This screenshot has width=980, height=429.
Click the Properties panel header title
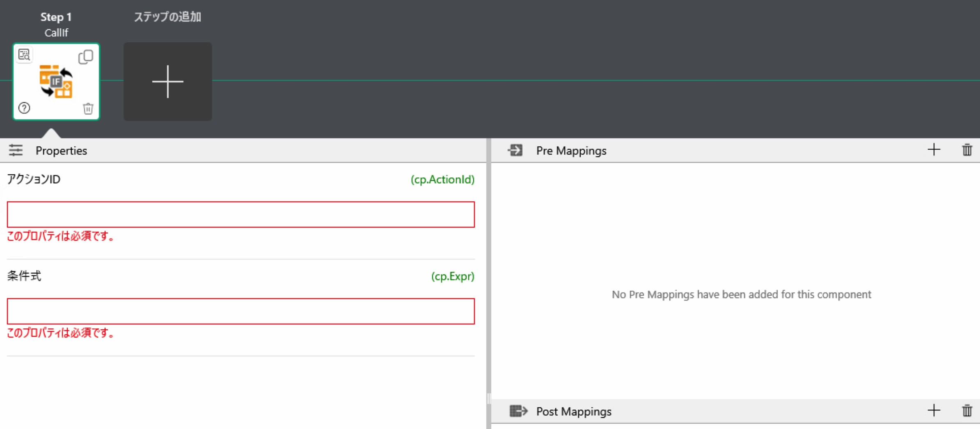point(61,151)
